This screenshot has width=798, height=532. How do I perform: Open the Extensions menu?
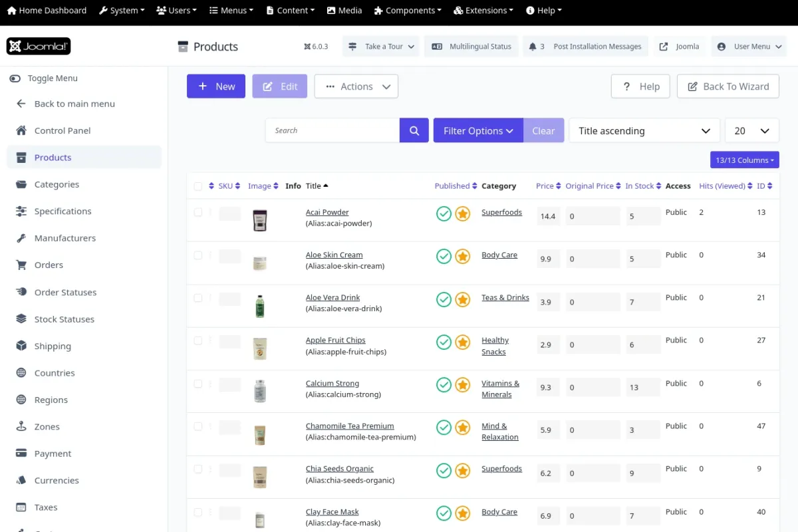483,11
